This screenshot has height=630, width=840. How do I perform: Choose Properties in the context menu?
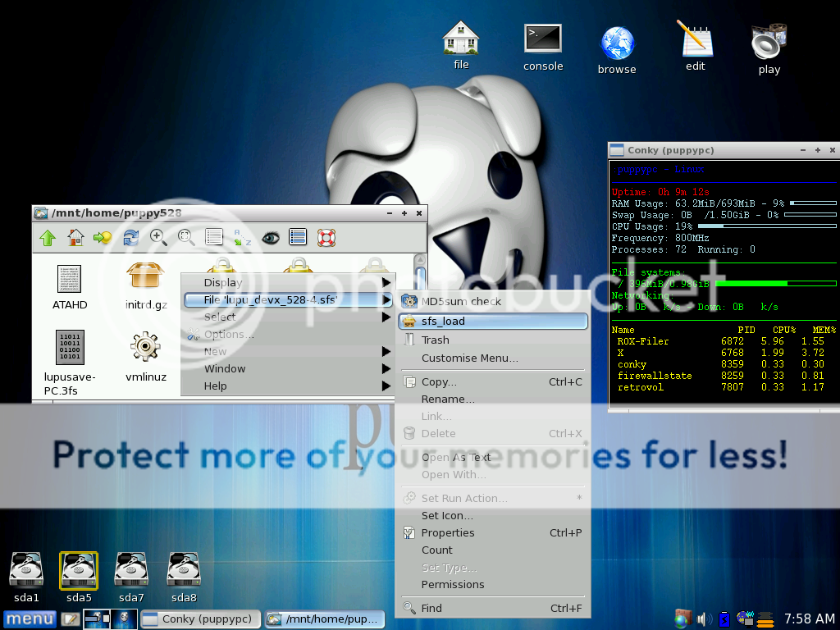pos(448,533)
